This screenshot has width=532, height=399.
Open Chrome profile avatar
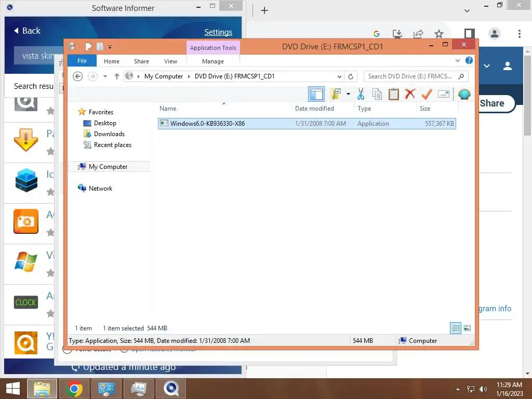pos(495,34)
